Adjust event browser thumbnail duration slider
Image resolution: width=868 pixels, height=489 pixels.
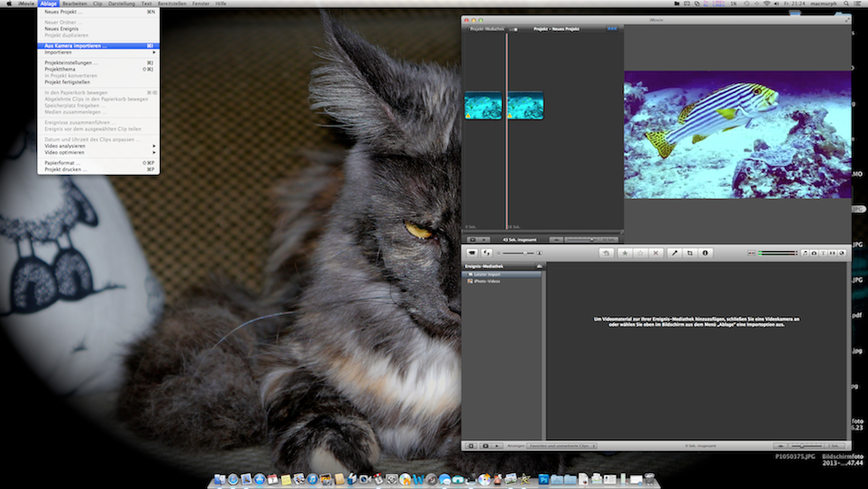coord(808,446)
